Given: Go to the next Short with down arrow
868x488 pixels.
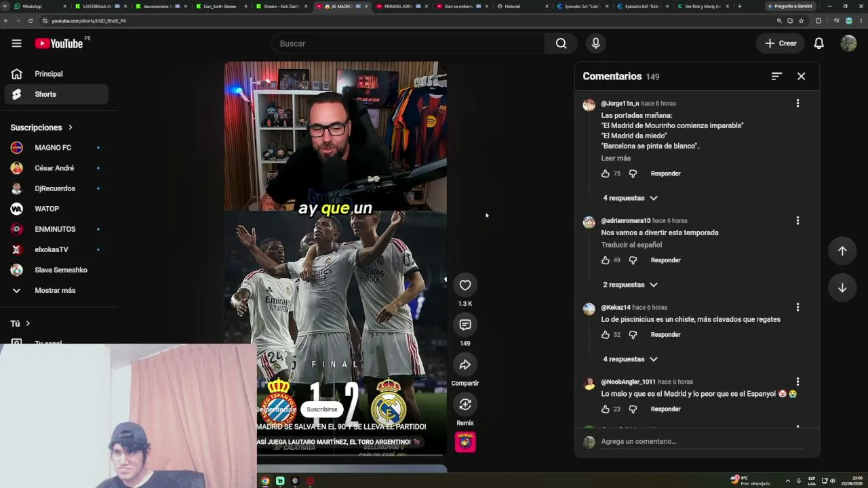Looking at the screenshot, I should click(x=842, y=288).
